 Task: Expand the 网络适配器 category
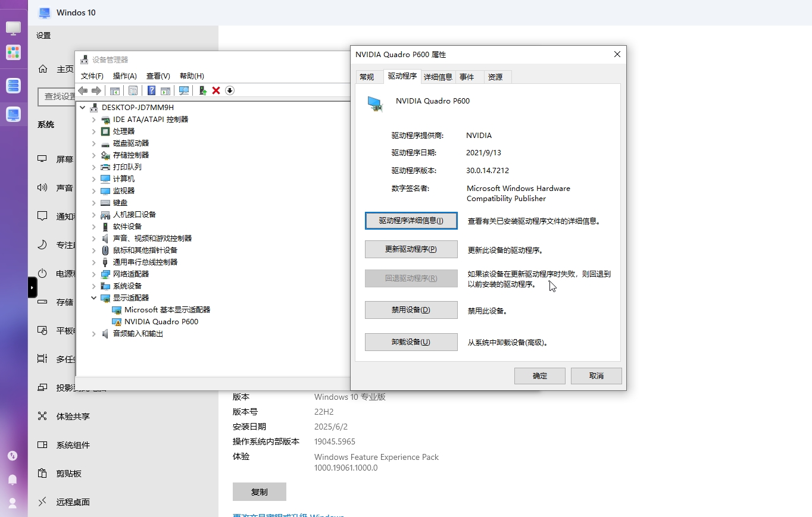[x=94, y=274]
